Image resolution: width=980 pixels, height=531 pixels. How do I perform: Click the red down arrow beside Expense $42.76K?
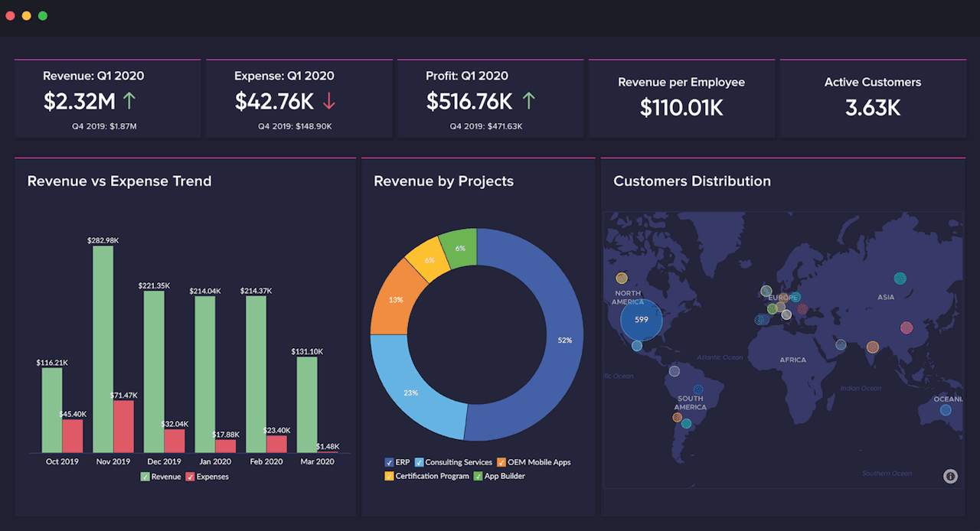click(x=328, y=100)
